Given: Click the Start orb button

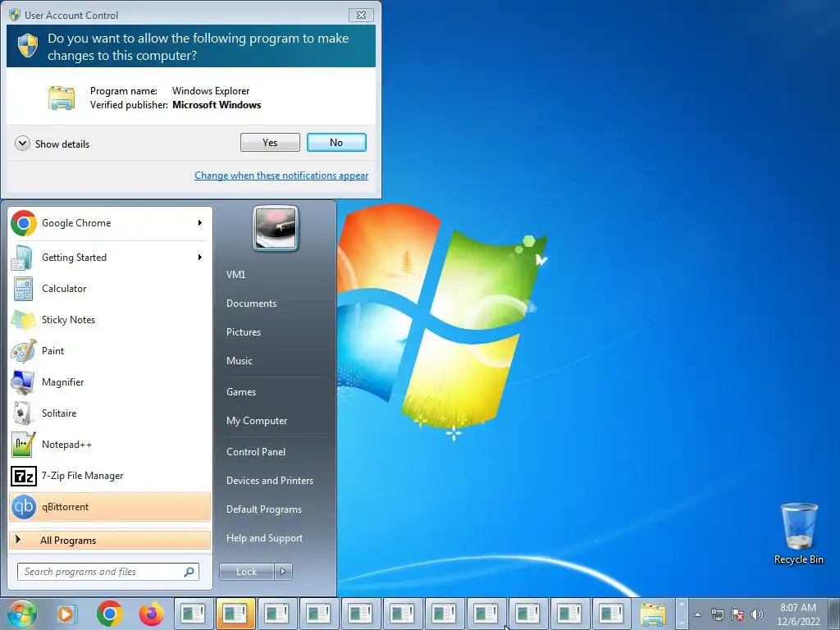Looking at the screenshot, I should (22, 614).
